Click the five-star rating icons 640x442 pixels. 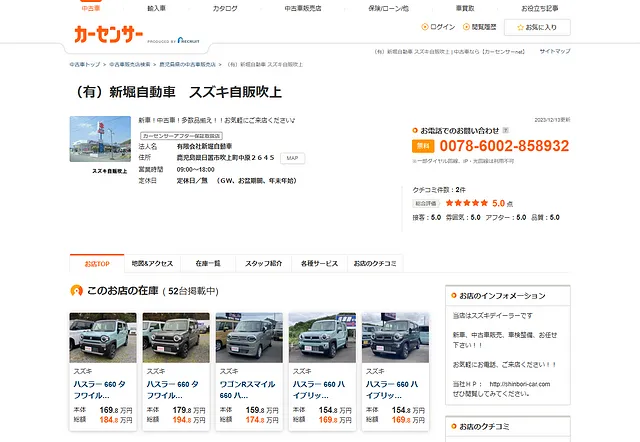(467, 203)
